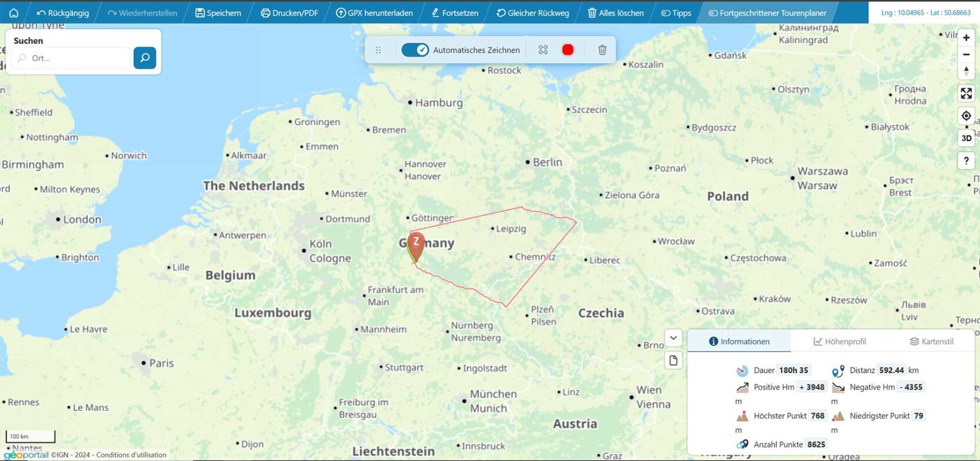The width and height of the screenshot is (980, 461).
Task: Toggle Fortgeschrittener Tourenplaner mode
Action: pos(767,12)
